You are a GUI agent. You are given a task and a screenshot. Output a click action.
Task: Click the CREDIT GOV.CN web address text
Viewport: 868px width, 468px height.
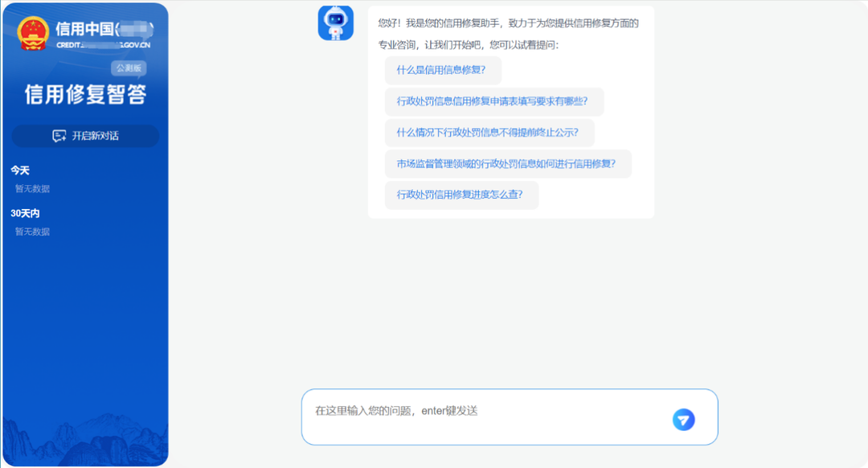[103, 45]
